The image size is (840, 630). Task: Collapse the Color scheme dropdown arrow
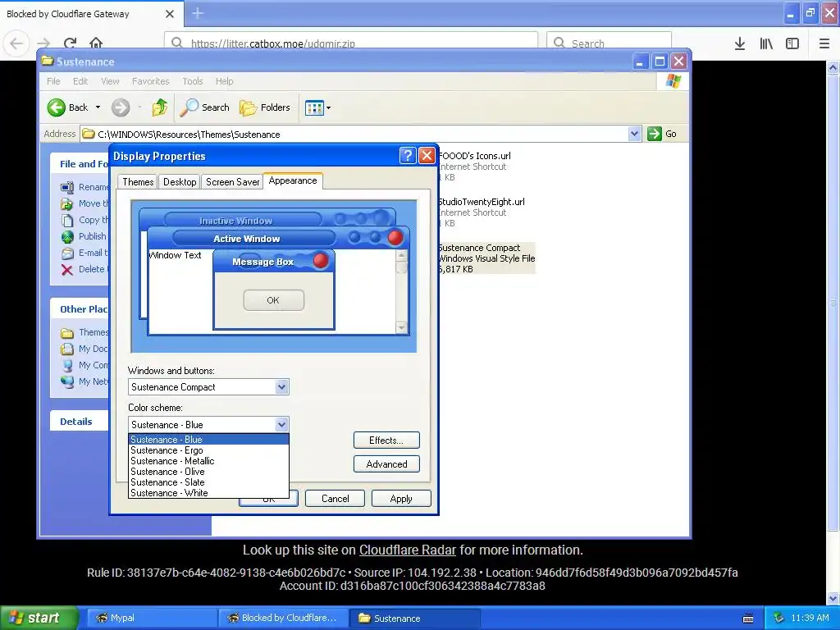click(282, 425)
